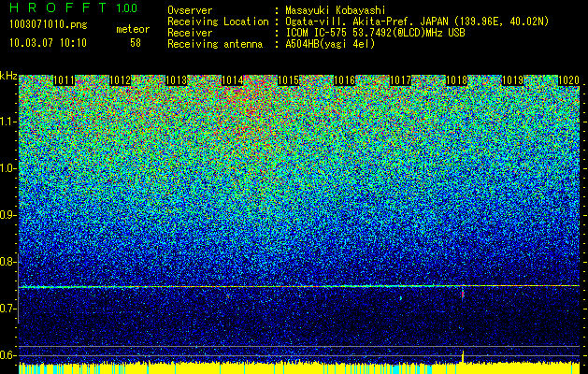Click the Receiving antenna field label
Screen dimensions: 588x374
point(215,44)
